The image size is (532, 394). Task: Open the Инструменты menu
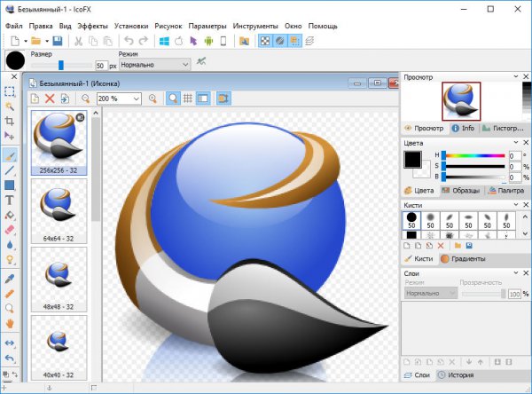point(255,26)
